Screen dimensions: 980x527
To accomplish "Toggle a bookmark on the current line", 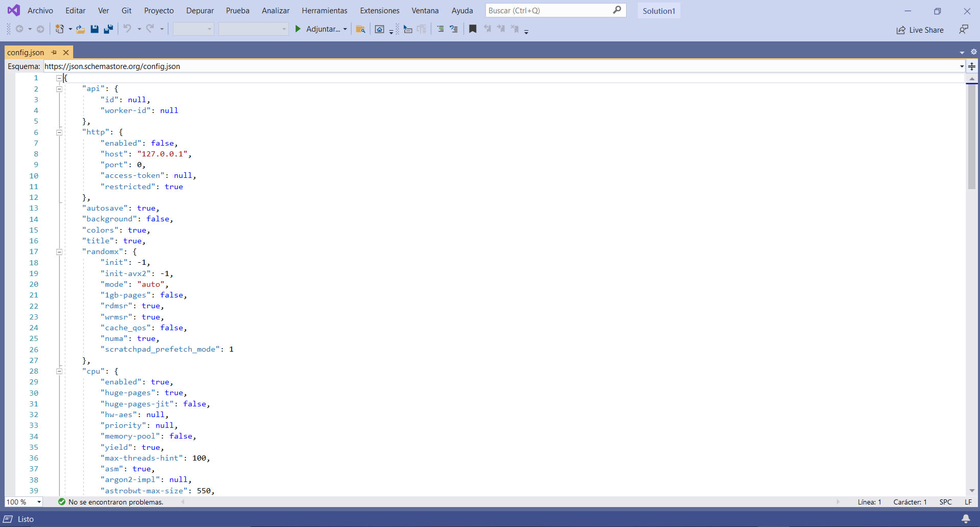I will [473, 29].
